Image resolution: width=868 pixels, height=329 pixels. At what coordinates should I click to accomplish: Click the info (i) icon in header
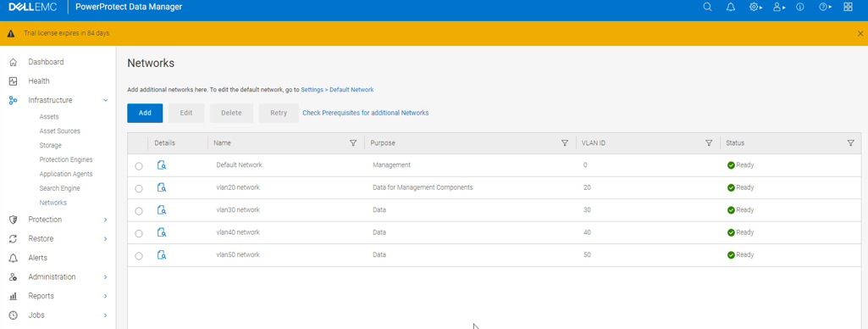tap(799, 7)
